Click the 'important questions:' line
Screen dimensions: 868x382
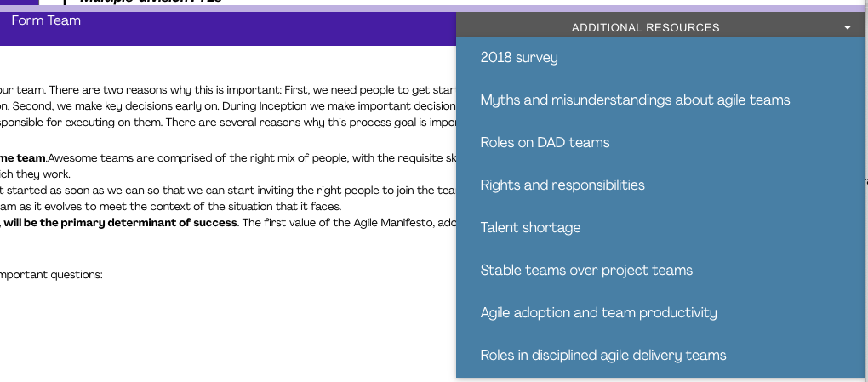click(51, 275)
